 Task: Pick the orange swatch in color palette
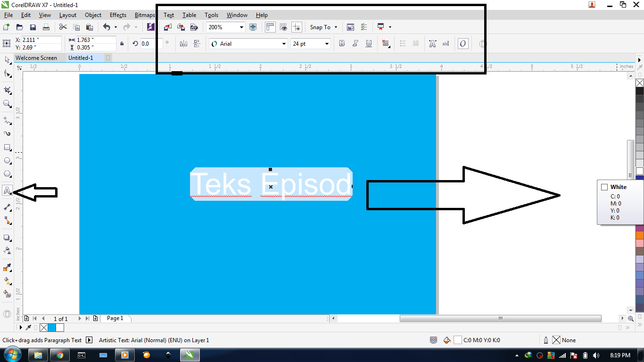click(x=640, y=235)
